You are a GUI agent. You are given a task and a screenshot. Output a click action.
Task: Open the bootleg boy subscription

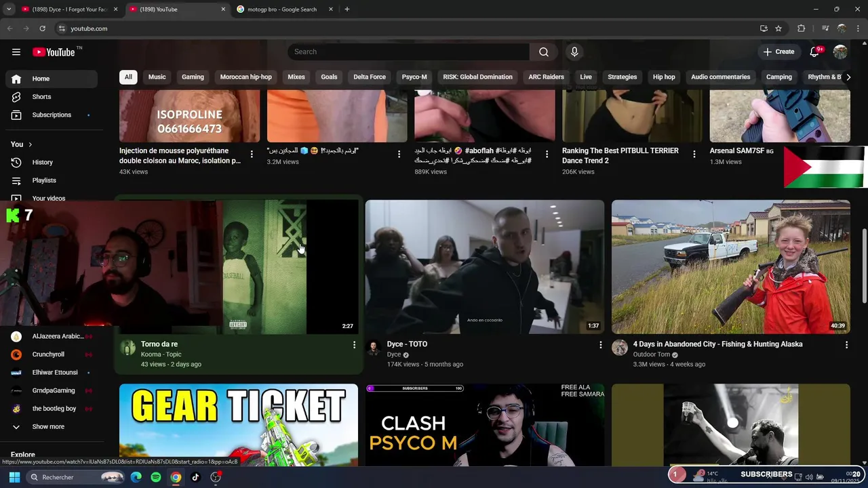pyautogui.click(x=52, y=409)
